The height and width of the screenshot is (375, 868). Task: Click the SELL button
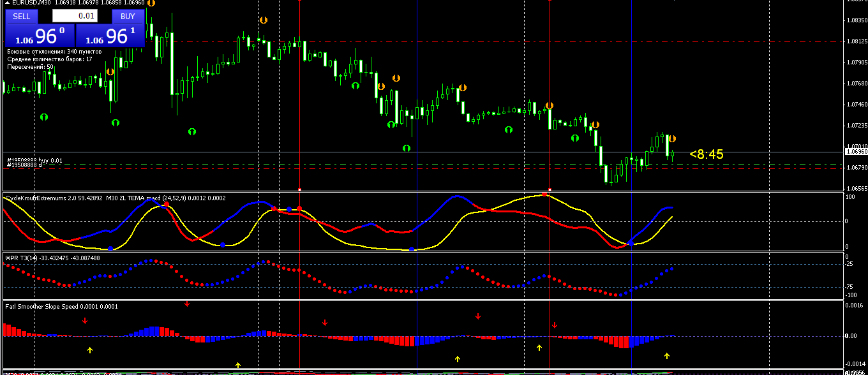[21, 16]
